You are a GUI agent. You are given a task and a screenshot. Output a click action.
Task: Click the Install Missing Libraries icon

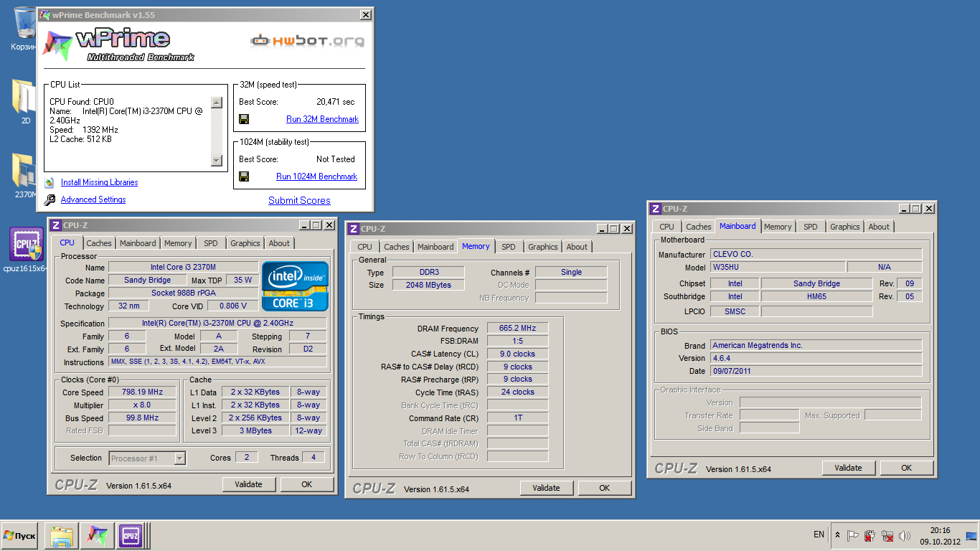coord(50,183)
